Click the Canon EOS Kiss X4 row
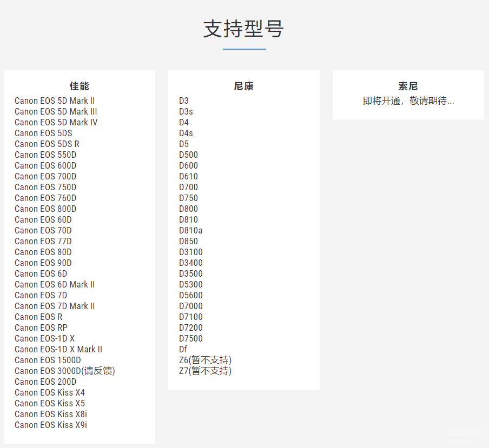 pyautogui.click(x=50, y=392)
